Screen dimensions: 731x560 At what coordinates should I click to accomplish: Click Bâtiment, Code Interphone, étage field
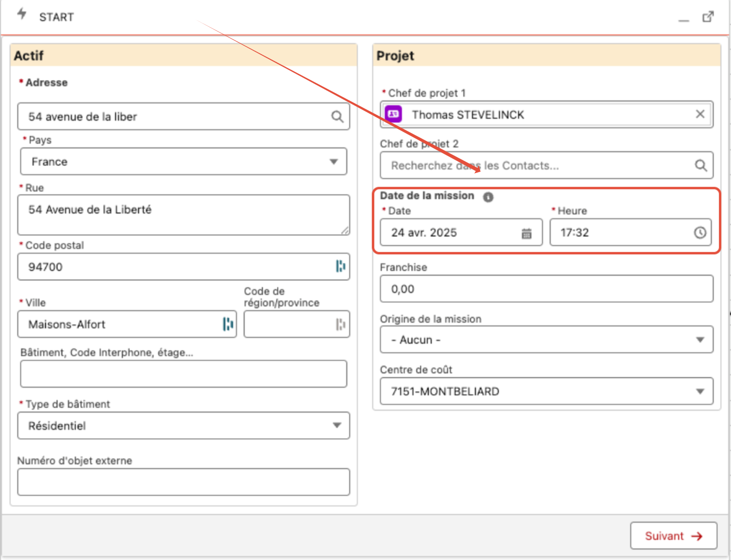pyautogui.click(x=184, y=374)
